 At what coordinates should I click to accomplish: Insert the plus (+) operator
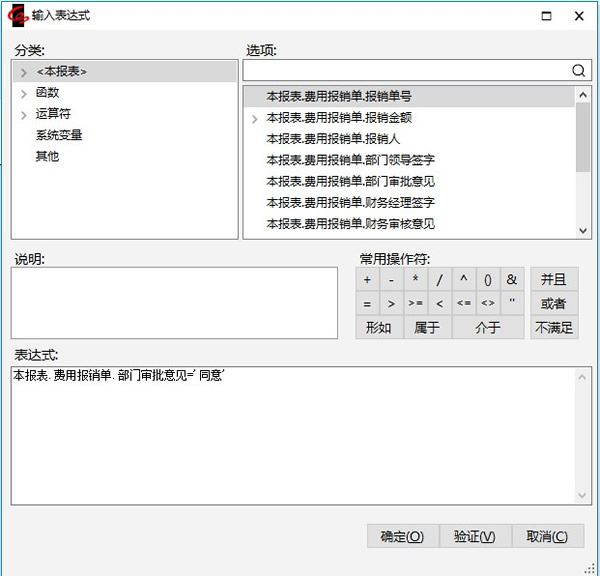pyautogui.click(x=367, y=280)
